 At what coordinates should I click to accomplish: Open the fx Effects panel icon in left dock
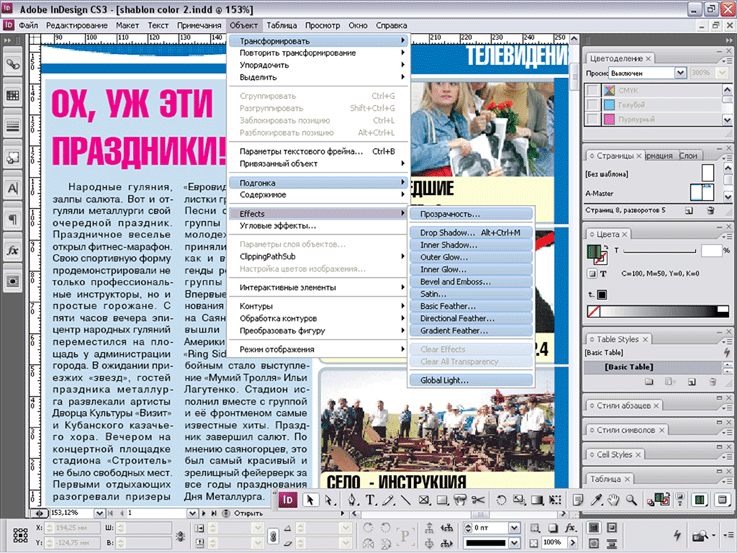click(x=13, y=250)
